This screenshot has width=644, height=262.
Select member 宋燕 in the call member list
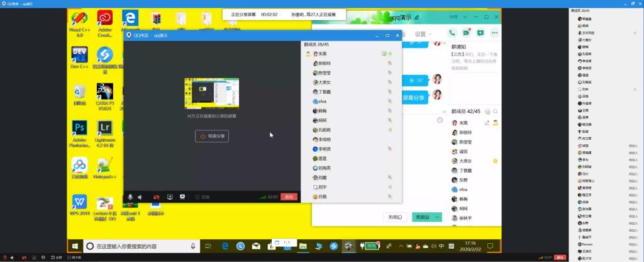coord(322,54)
